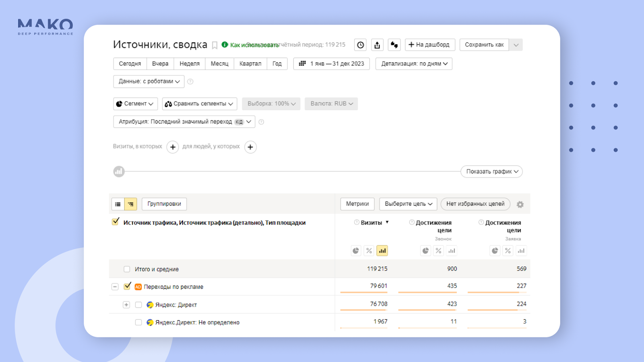Select the Вчера period tab
The height and width of the screenshot is (362, 644).
tap(160, 64)
